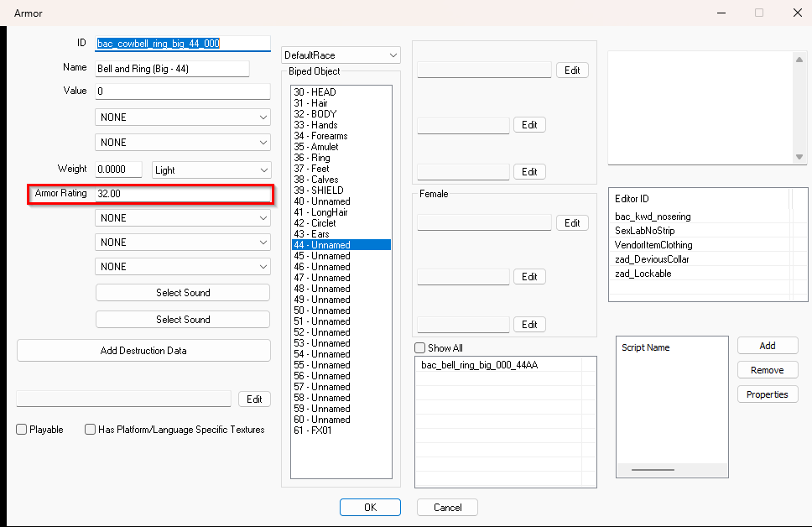
Task: Open the NONE dropdown directly below Armor Rating
Action: tap(183, 217)
